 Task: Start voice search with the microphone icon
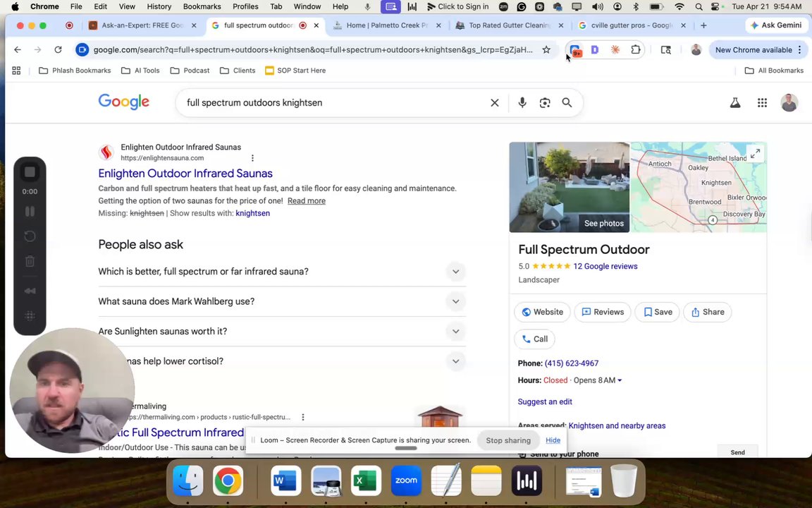click(x=522, y=102)
